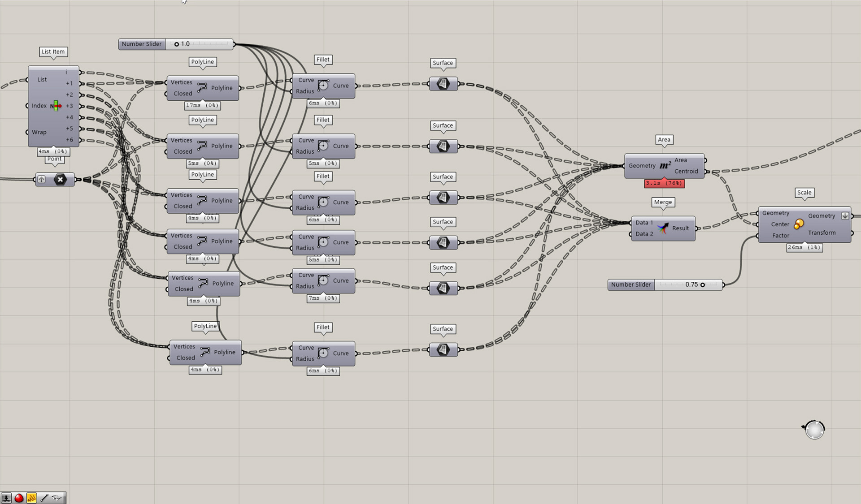Click the up-arrow badge on Point parameter
Viewport: 861px width, 504px height.
coord(41,180)
